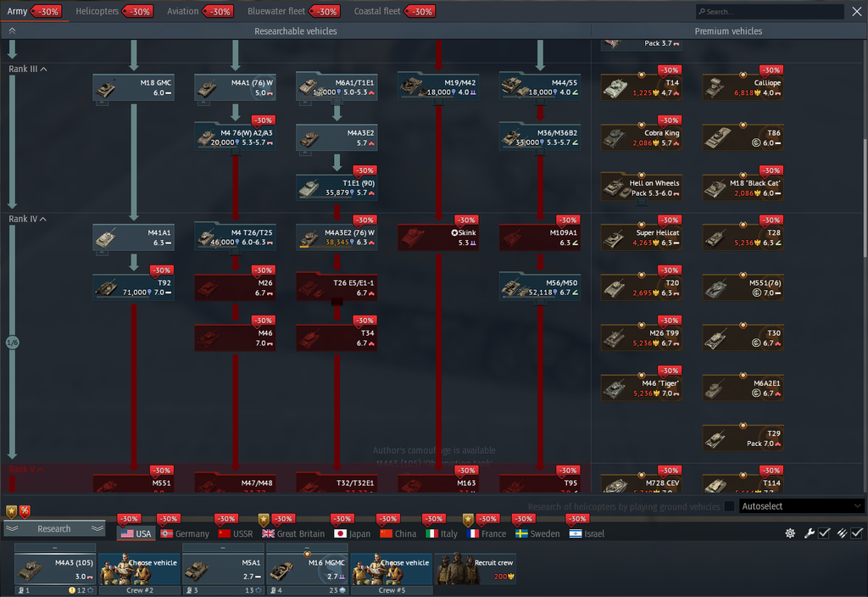Click the vertical scrollbar of the tree
Image resolution: width=868 pixels, height=597 pixels.
[865, 198]
